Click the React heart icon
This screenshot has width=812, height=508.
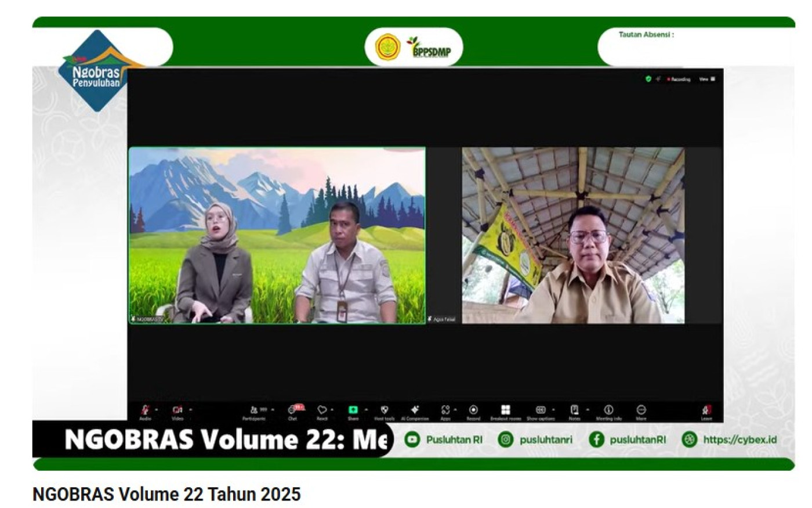click(x=322, y=410)
